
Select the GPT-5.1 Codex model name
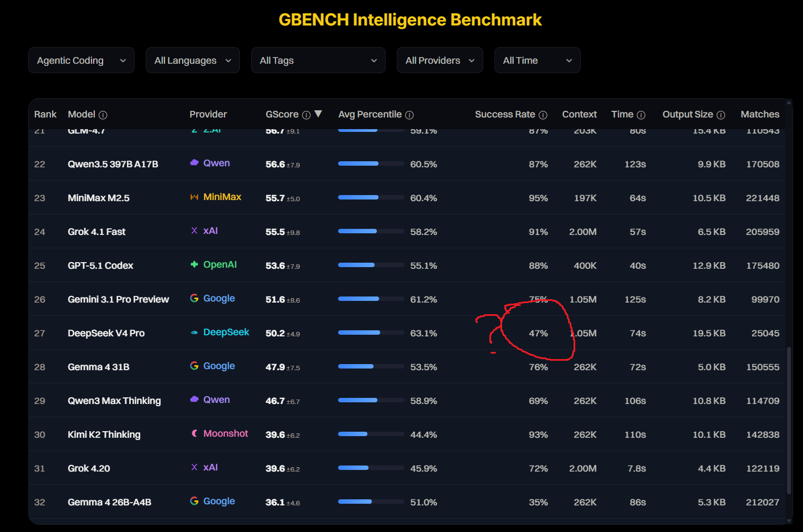click(100, 265)
